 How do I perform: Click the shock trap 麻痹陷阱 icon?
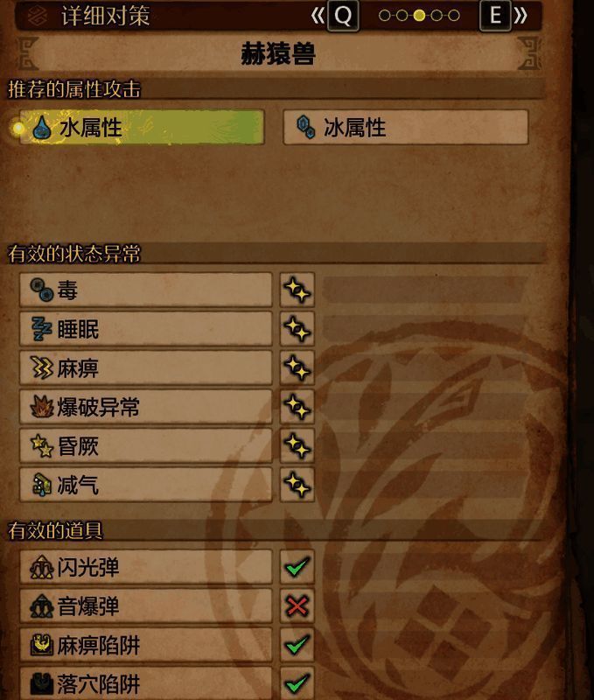41,645
